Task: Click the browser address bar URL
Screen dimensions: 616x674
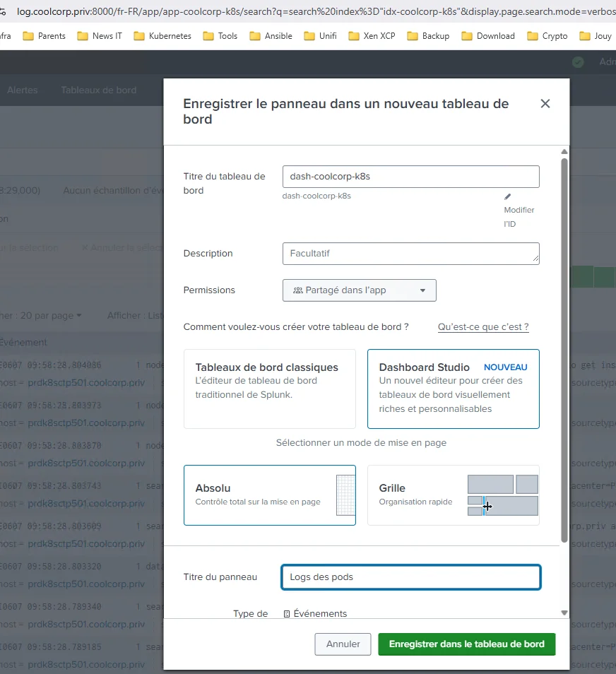Action: point(316,11)
